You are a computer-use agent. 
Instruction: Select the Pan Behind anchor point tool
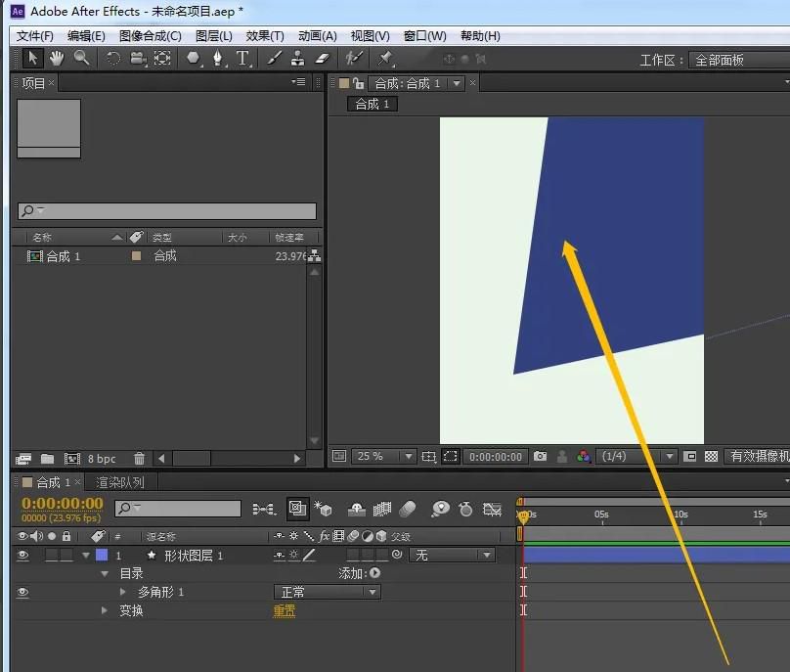[162, 59]
